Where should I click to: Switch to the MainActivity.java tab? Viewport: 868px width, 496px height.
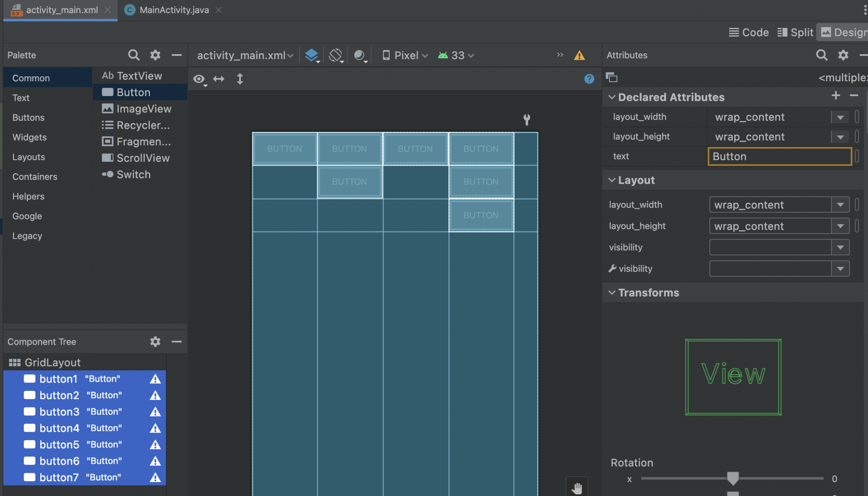(174, 10)
